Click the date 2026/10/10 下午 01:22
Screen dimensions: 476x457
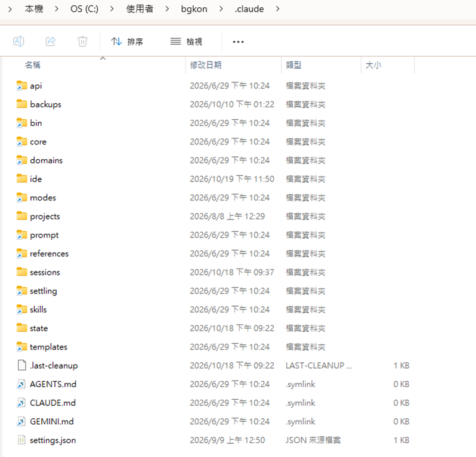[x=232, y=104]
